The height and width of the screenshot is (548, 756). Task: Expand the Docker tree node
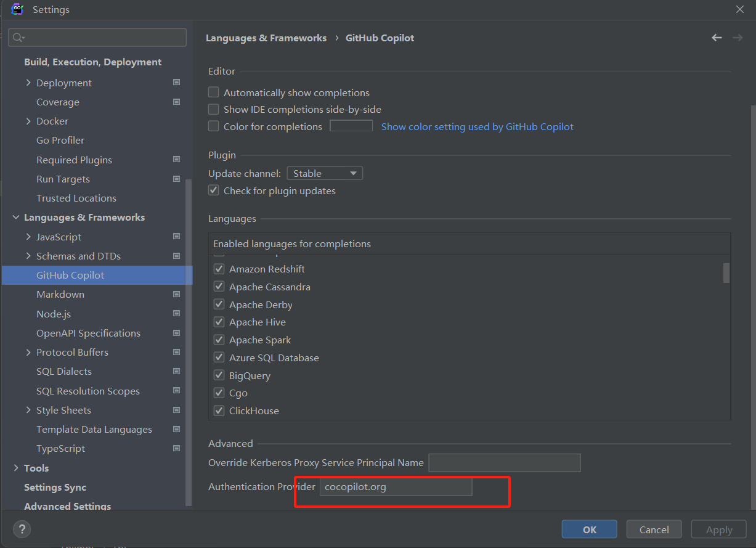pos(28,121)
